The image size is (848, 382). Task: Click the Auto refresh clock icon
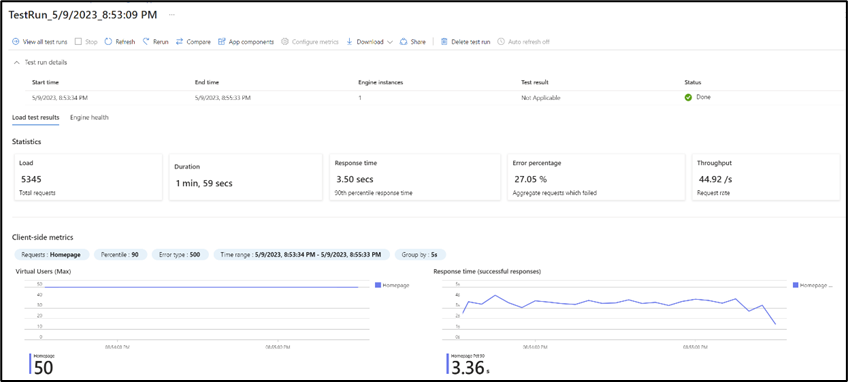click(501, 42)
